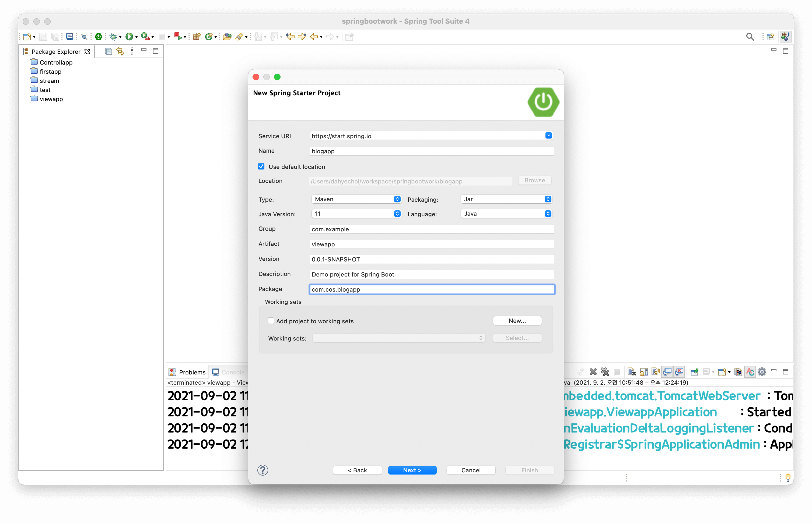This screenshot has height=524, width=812.
Task: Click in the Artifact field viewapp
Action: pos(432,244)
